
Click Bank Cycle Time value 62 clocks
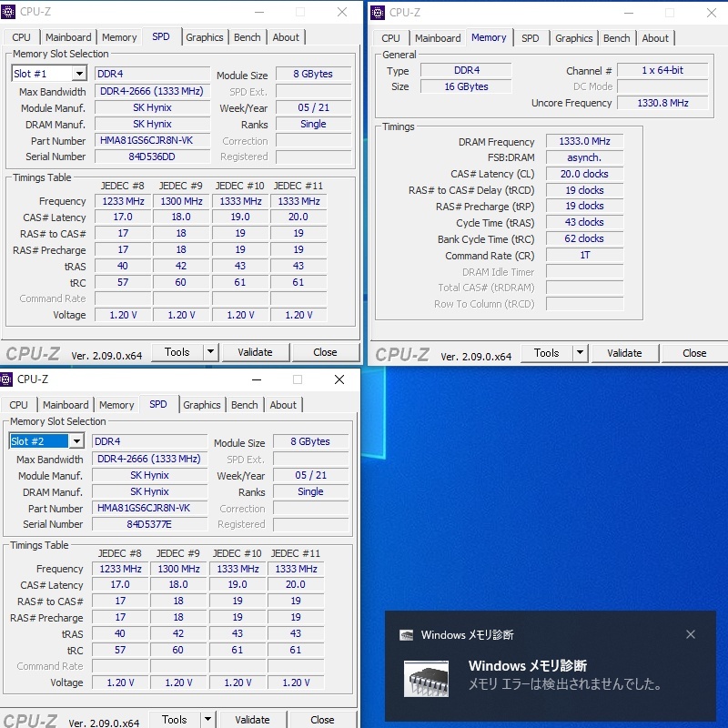(x=584, y=238)
